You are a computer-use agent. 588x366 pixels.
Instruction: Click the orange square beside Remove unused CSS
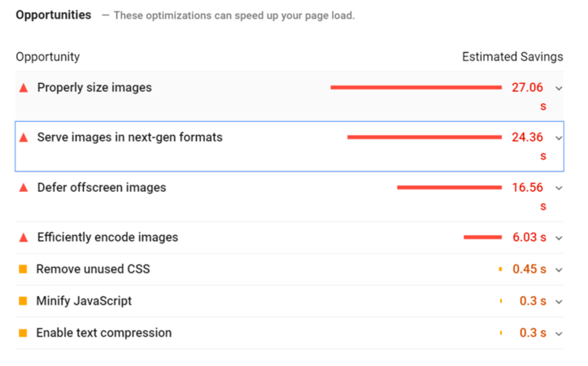[23, 269]
